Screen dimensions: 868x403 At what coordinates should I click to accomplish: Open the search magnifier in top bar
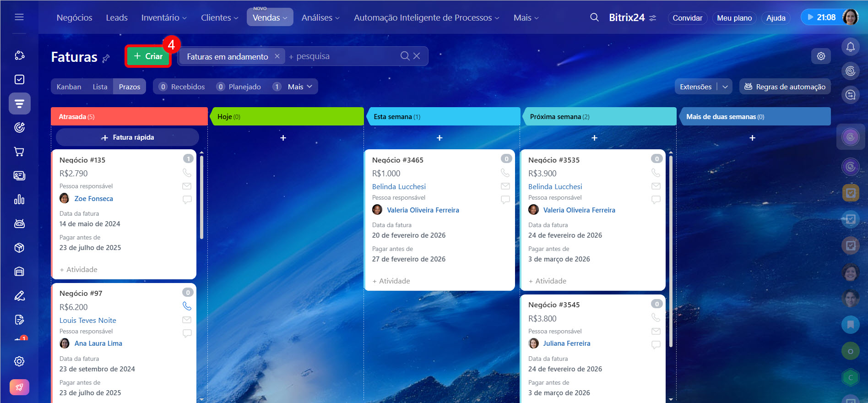(x=594, y=17)
